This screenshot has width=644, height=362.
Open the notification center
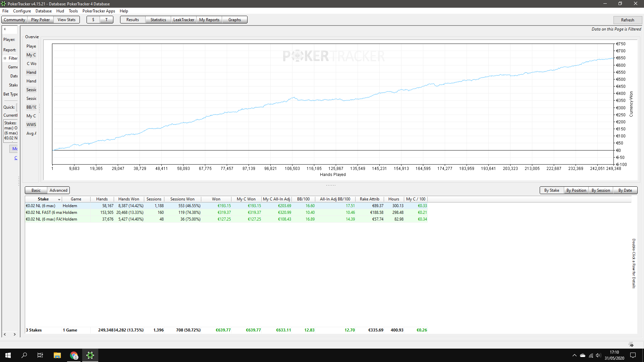633,355
